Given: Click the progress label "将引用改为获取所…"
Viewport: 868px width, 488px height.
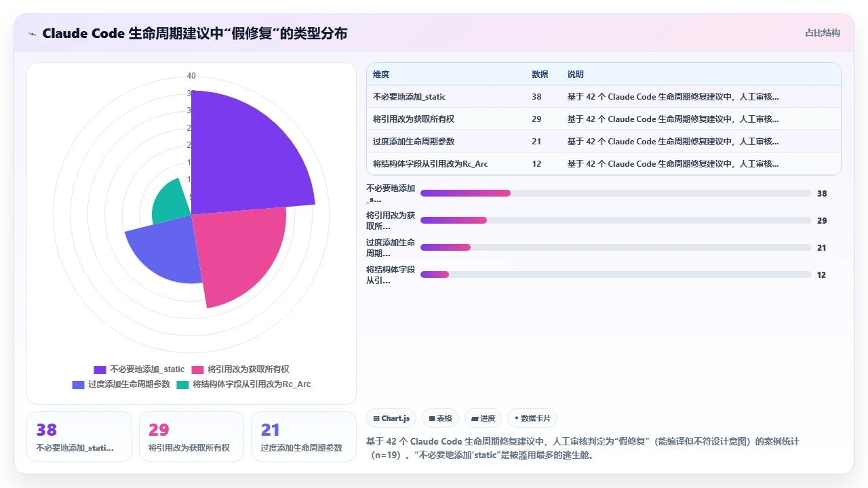Looking at the screenshot, I should point(391,220).
